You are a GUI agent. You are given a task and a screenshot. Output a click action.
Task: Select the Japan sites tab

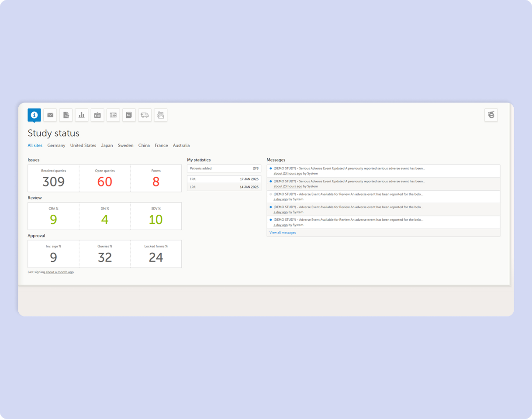point(107,145)
